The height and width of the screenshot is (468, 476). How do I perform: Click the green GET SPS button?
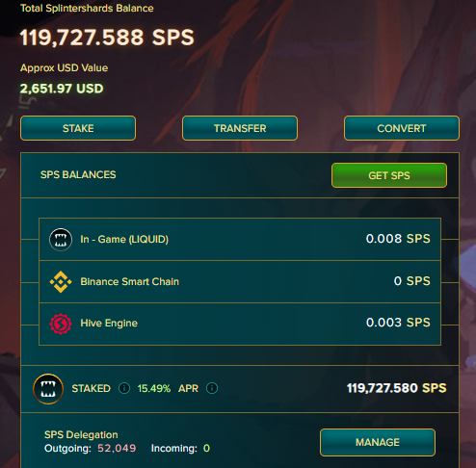[x=389, y=175]
